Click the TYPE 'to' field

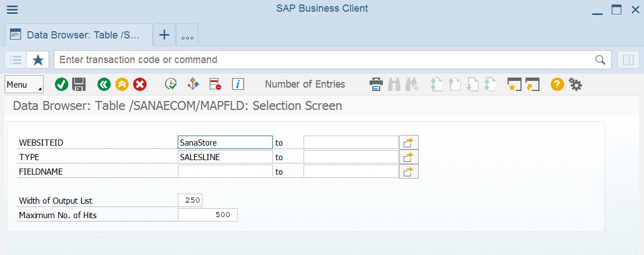click(x=351, y=157)
